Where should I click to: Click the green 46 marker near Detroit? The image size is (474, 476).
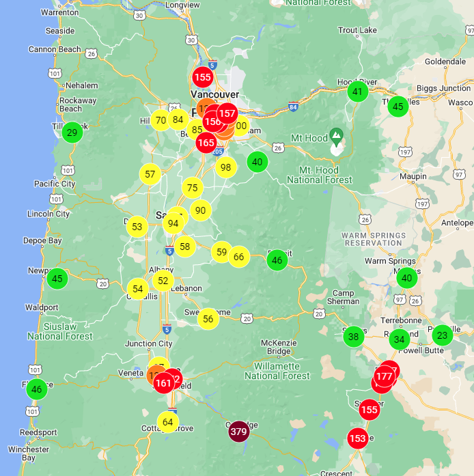point(277,260)
